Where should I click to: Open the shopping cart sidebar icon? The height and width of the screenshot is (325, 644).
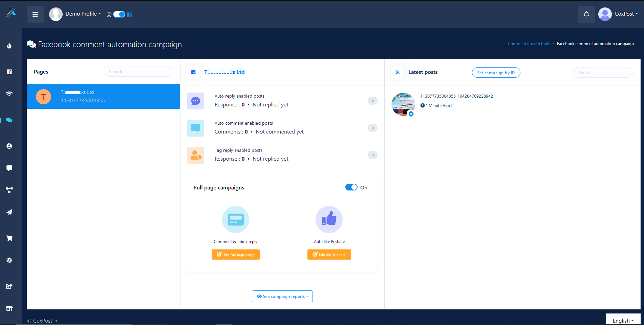pyautogui.click(x=9, y=238)
